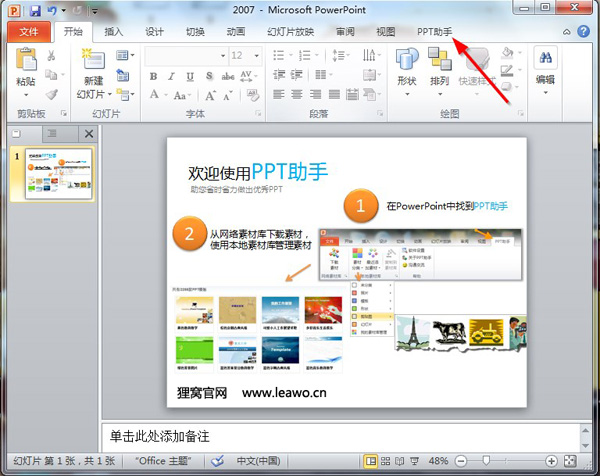Image resolution: width=600 pixels, height=476 pixels.
Task: Open the Review tab
Action: click(x=345, y=31)
